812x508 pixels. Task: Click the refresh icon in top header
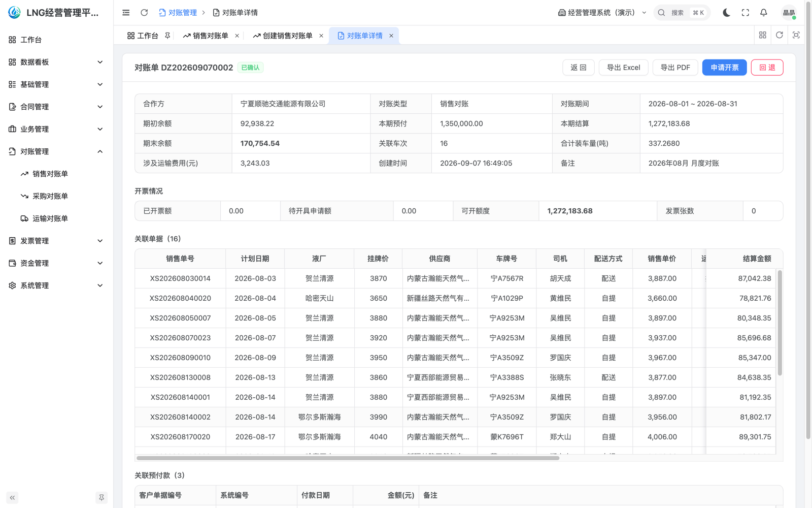click(x=144, y=13)
